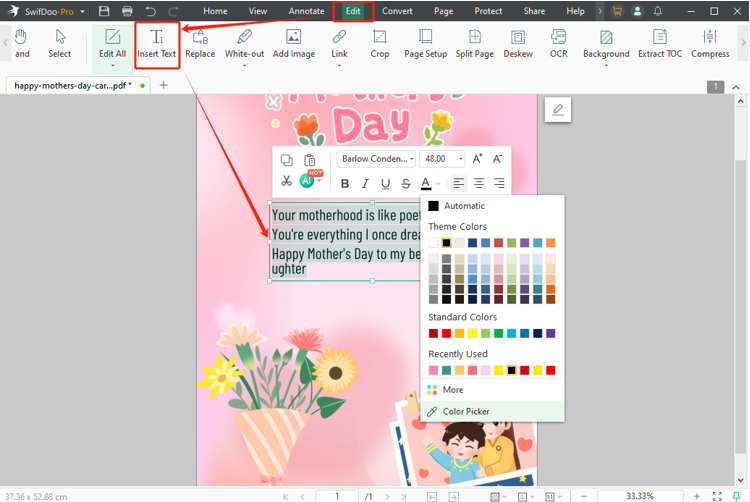
Task: Open the View tab
Action: tap(258, 11)
